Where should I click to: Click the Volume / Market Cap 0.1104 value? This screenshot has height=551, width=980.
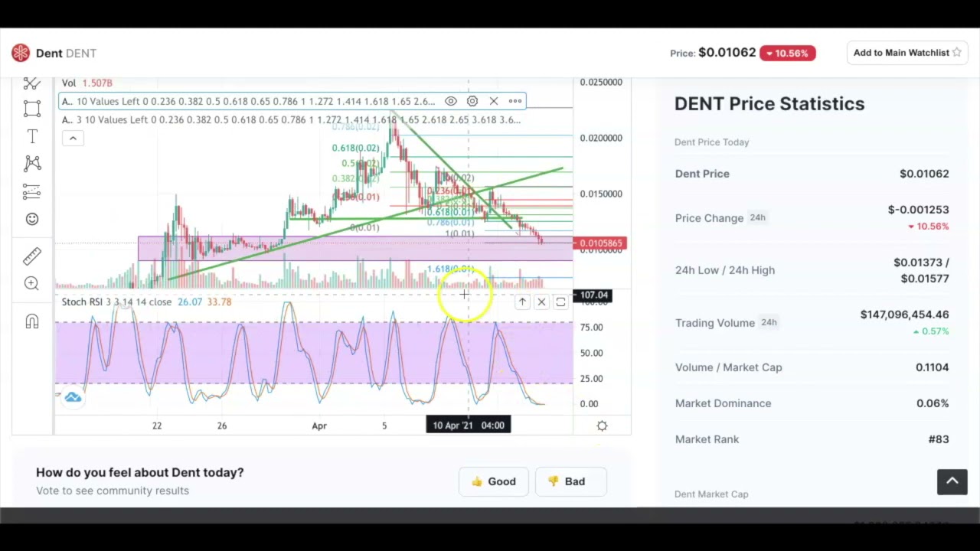pos(932,367)
